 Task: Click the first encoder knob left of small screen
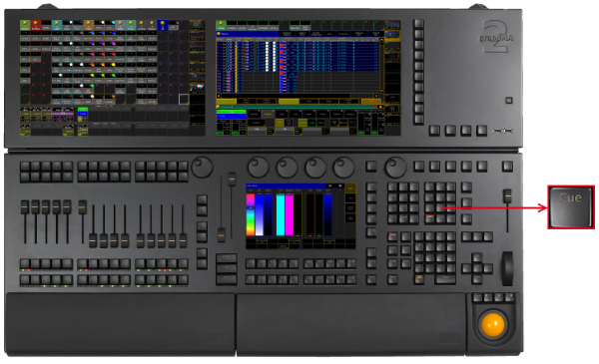(202, 167)
